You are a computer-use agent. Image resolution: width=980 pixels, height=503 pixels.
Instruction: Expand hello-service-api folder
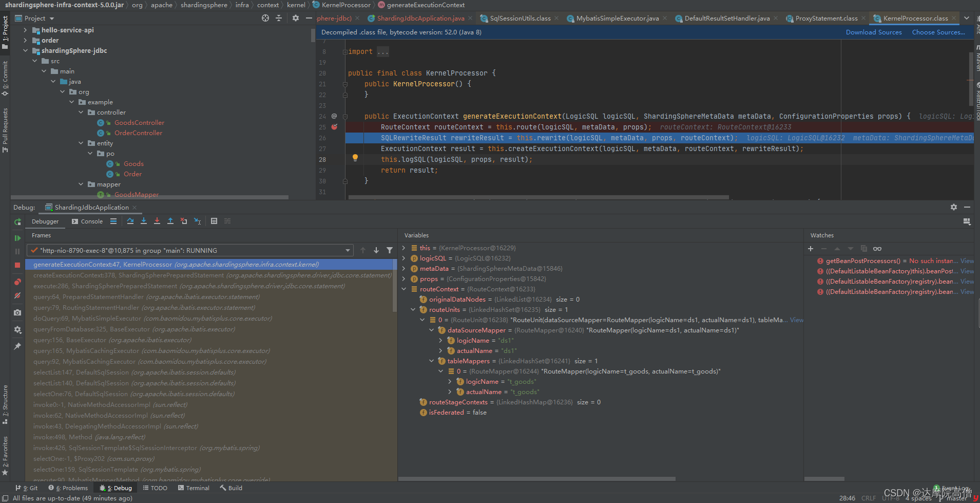click(25, 30)
